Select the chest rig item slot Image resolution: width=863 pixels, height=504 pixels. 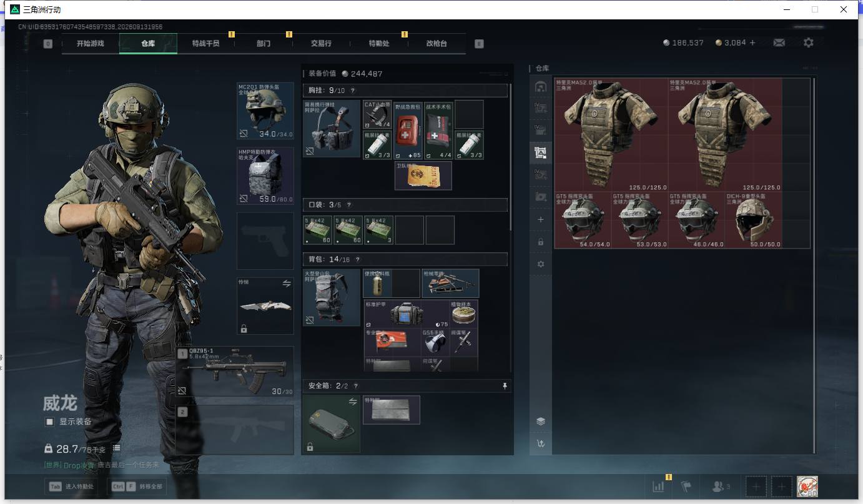332,129
